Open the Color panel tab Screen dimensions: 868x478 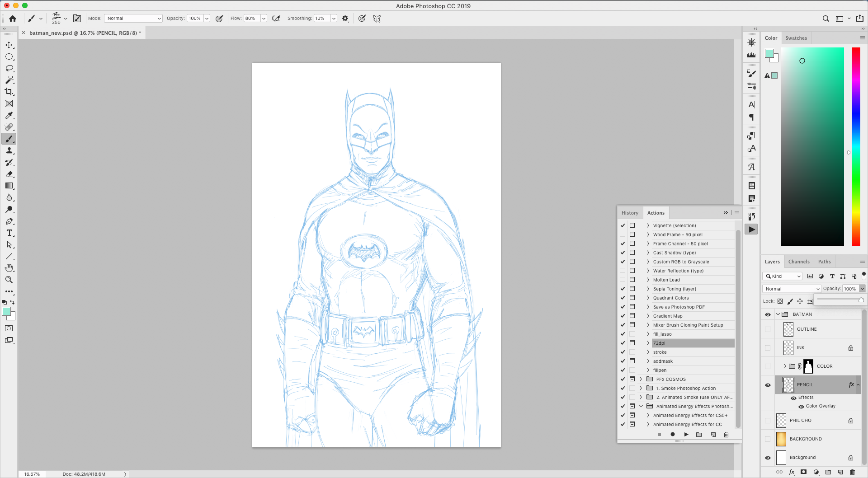click(771, 38)
